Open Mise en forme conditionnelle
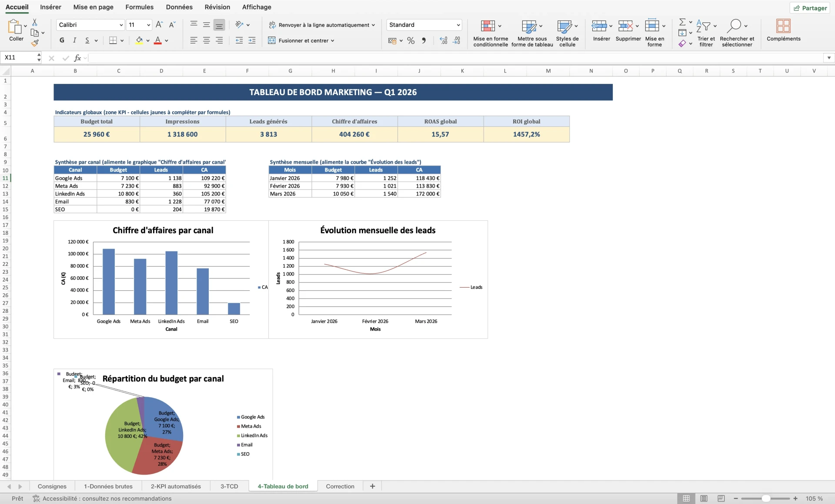This screenshot has width=835, height=504. click(x=491, y=33)
